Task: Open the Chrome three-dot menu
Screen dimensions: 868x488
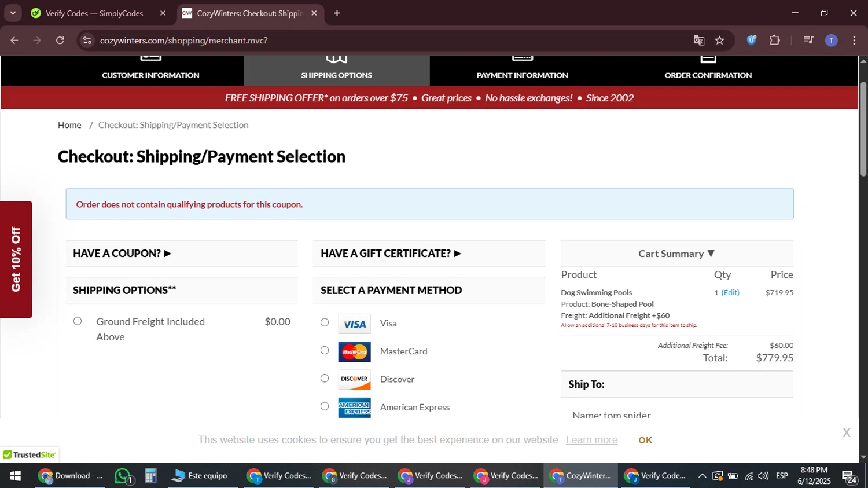Action: pyautogui.click(x=855, y=40)
